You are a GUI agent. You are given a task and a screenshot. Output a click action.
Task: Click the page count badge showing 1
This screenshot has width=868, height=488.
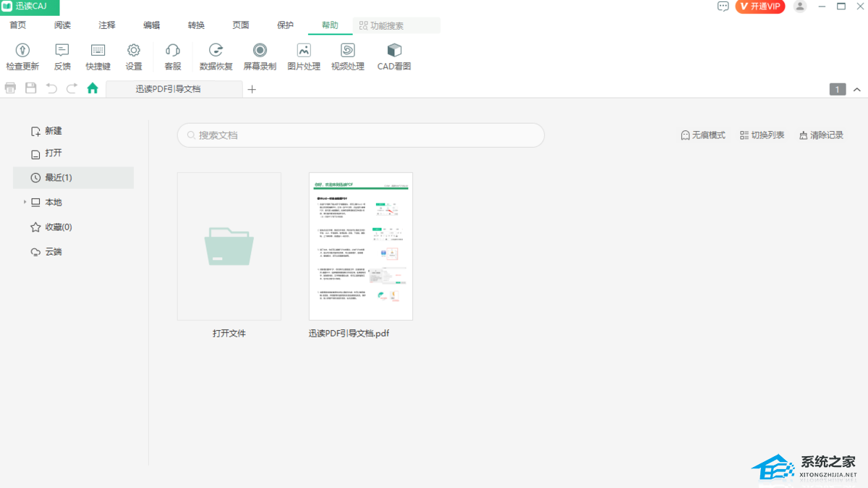[x=838, y=89]
